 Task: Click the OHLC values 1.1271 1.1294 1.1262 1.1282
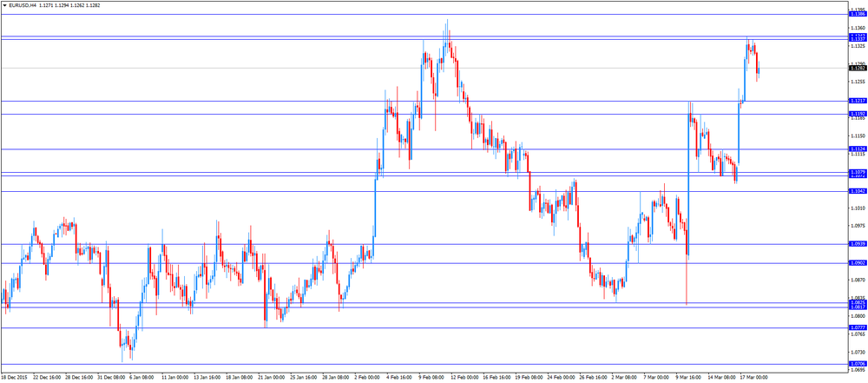[x=71, y=5]
